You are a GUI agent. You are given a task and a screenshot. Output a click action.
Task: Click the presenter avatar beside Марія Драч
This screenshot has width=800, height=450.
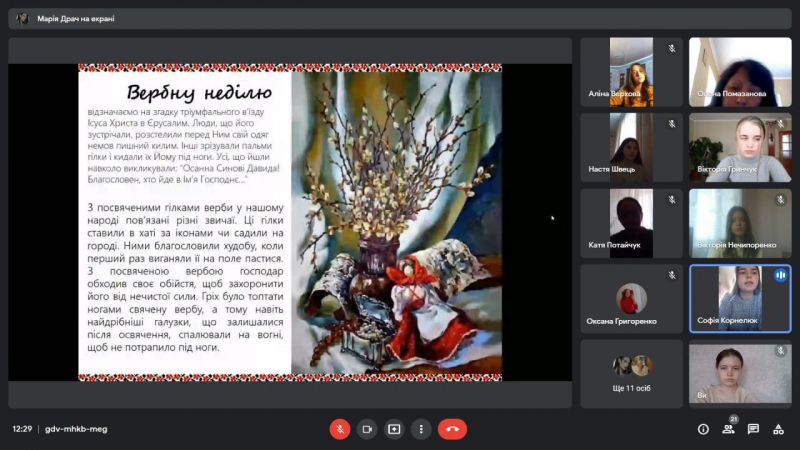pos(22,19)
